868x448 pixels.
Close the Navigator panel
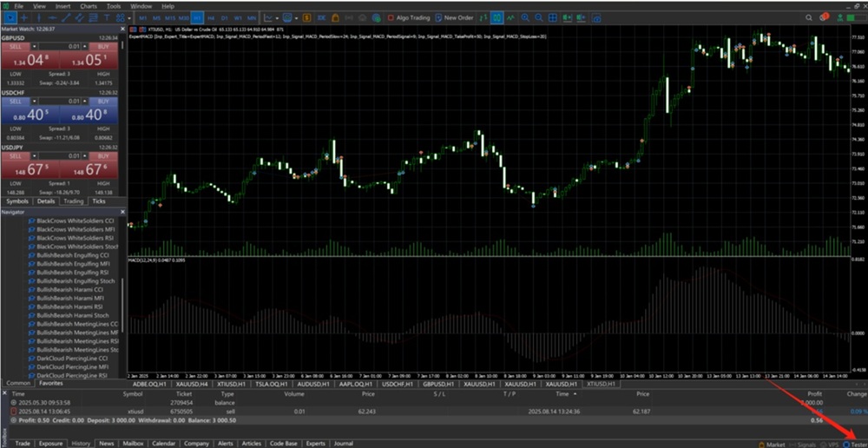pos(122,212)
